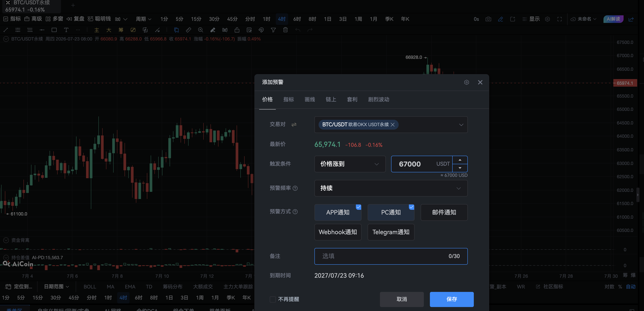The width and height of the screenshot is (644, 311).
Task: Switch to the 剧烈波动 tab
Action: [x=378, y=100]
